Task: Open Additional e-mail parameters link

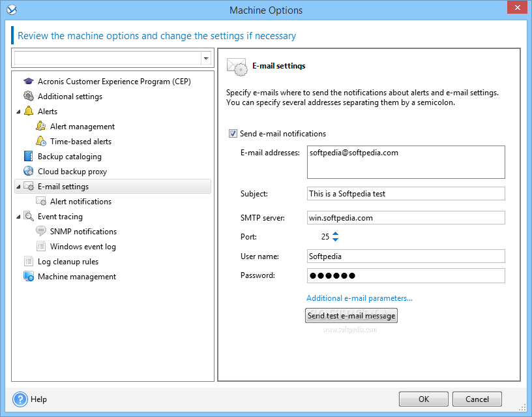Action: tap(359, 298)
